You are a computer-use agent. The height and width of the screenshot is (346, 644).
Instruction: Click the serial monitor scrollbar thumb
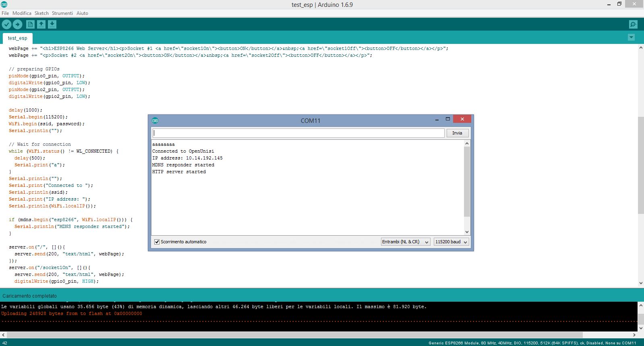[467, 182]
